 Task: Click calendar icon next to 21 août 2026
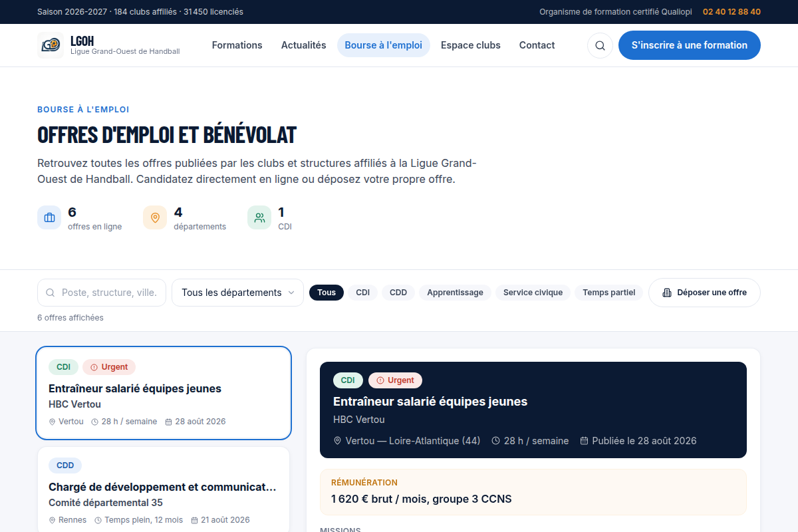coord(194,520)
